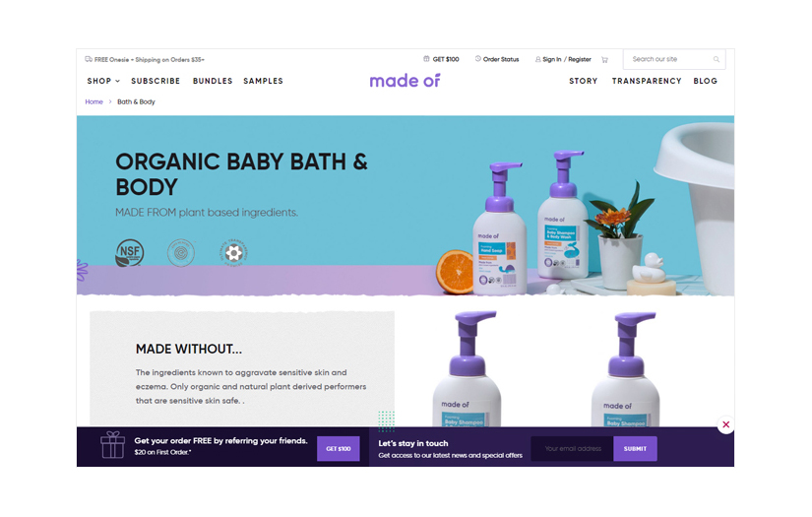Close the bottom promo banner
The width and height of the screenshot is (812, 517).
click(725, 424)
